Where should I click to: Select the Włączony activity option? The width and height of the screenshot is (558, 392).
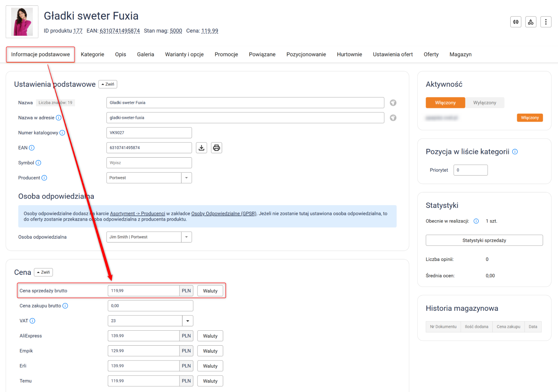[445, 103]
